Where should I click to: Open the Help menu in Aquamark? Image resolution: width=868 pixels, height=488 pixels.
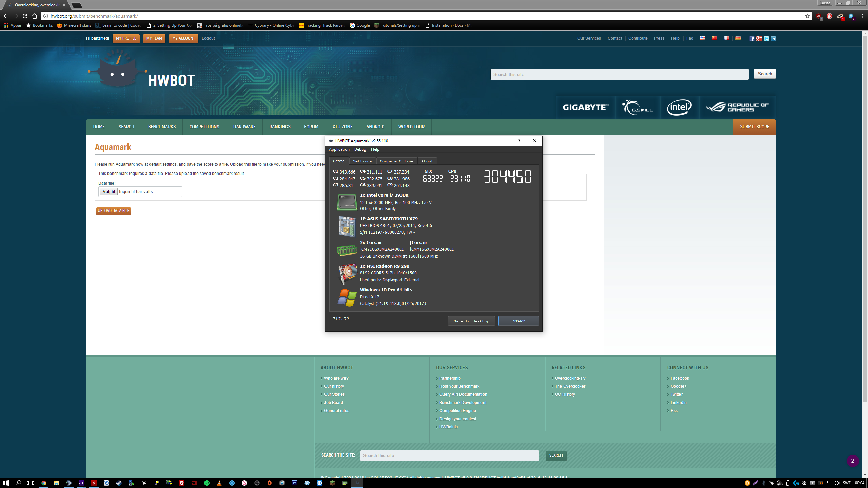pyautogui.click(x=375, y=149)
